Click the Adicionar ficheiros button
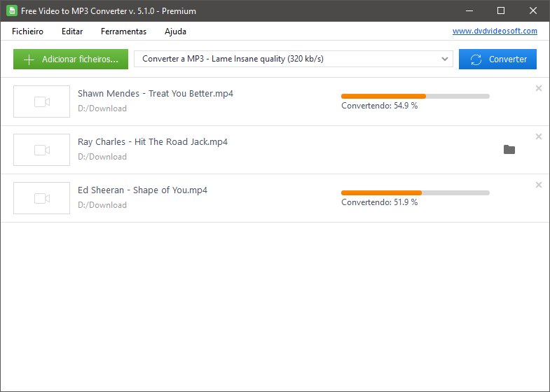 pyautogui.click(x=71, y=59)
